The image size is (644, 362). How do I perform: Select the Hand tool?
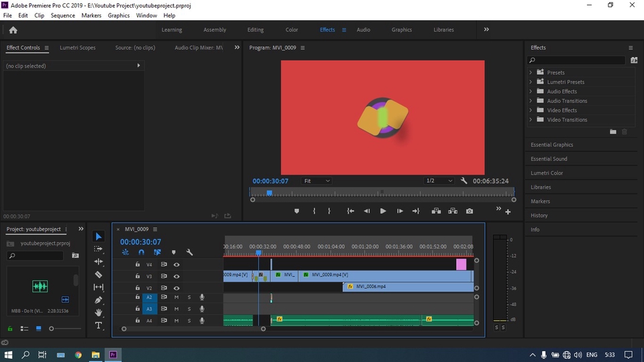(x=99, y=313)
